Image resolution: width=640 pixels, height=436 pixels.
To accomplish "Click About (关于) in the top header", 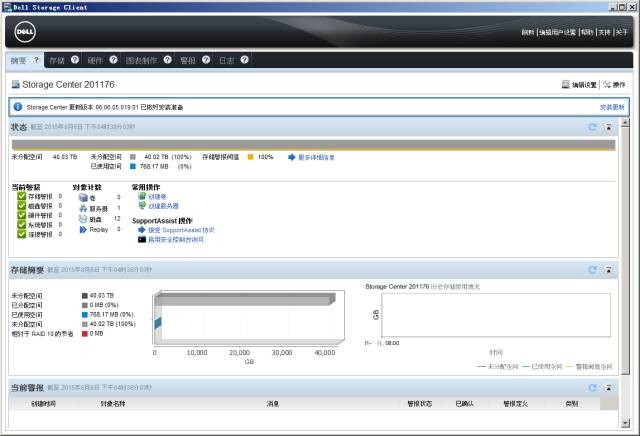I will tap(622, 32).
